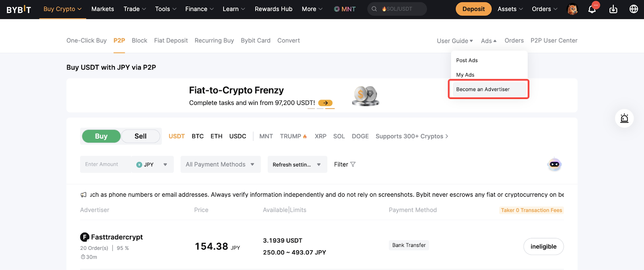Image resolution: width=644 pixels, height=270 pixels.
Task: Open the alarm alert floating icon
Action: pyautogui.click(x=624, y=118)
